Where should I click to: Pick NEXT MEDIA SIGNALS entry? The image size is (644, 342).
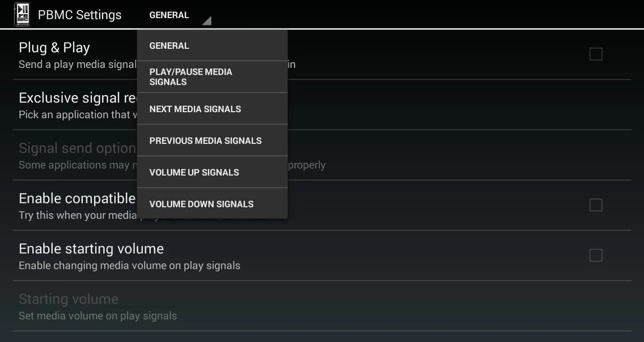pos(212,109)
